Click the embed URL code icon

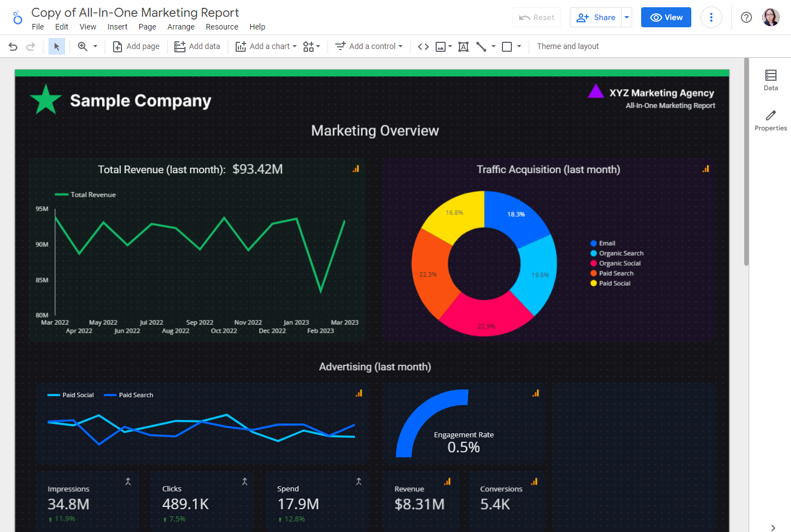[x=423, y=47]
